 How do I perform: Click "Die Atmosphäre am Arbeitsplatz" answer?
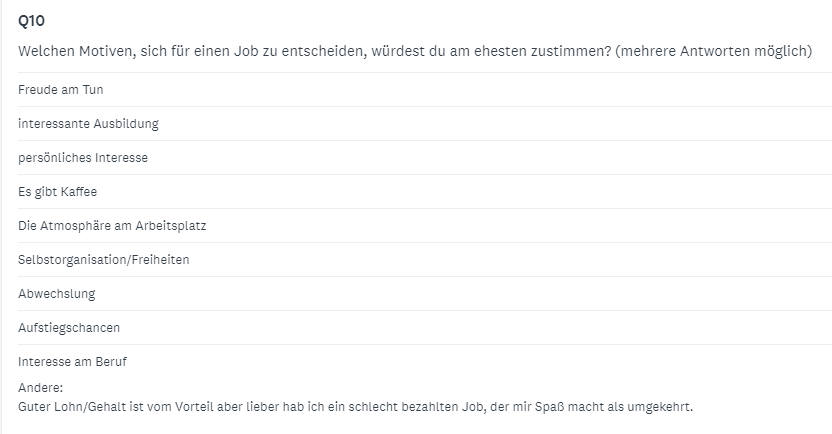pos(112,226)
